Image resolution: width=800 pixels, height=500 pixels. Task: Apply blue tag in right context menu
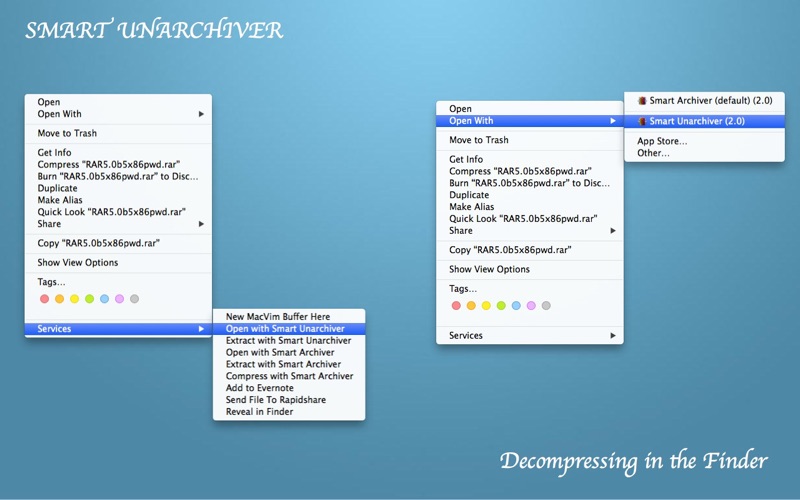tap(516, 306)
